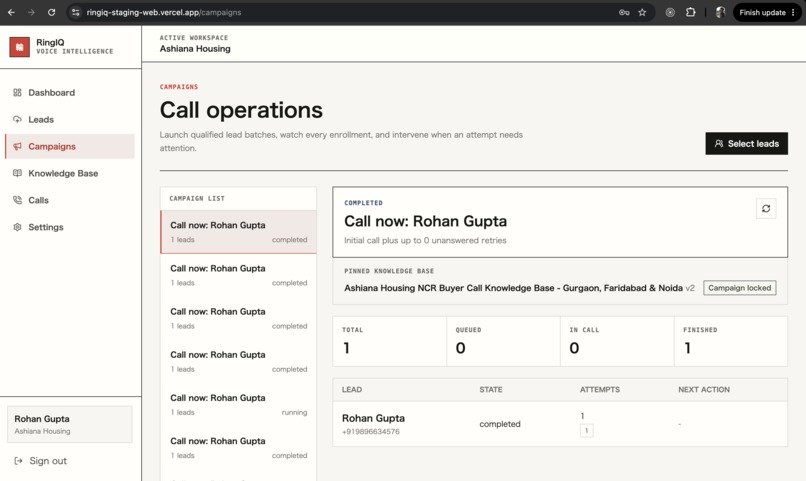Open Dashboard in the sidebar
Screen dimensions: 806x481
point(70,92)
